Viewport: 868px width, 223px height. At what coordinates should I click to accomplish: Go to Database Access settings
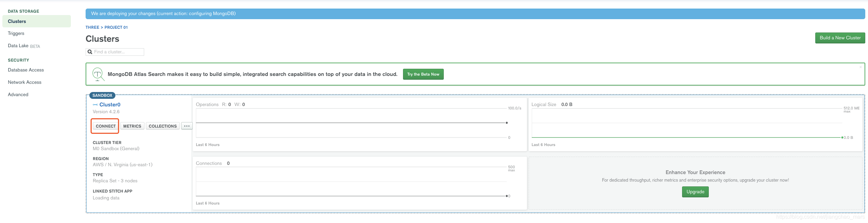pyautogui.click(x=26, y=70)
